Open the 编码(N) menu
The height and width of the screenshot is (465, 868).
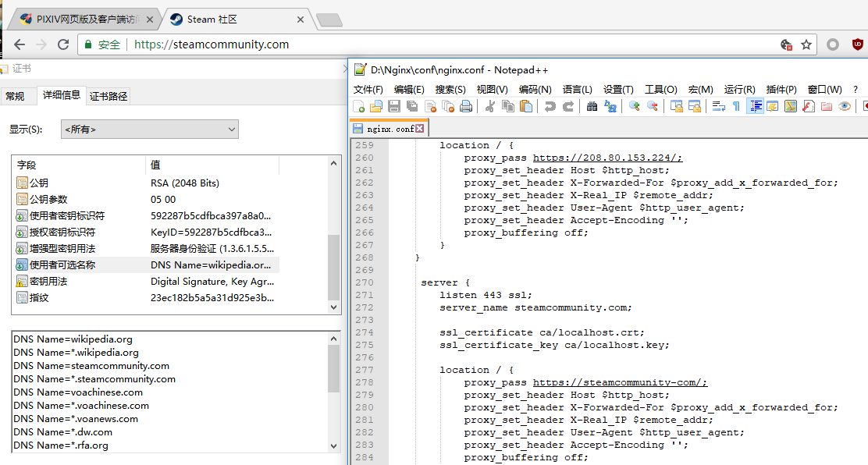point(535,90)
